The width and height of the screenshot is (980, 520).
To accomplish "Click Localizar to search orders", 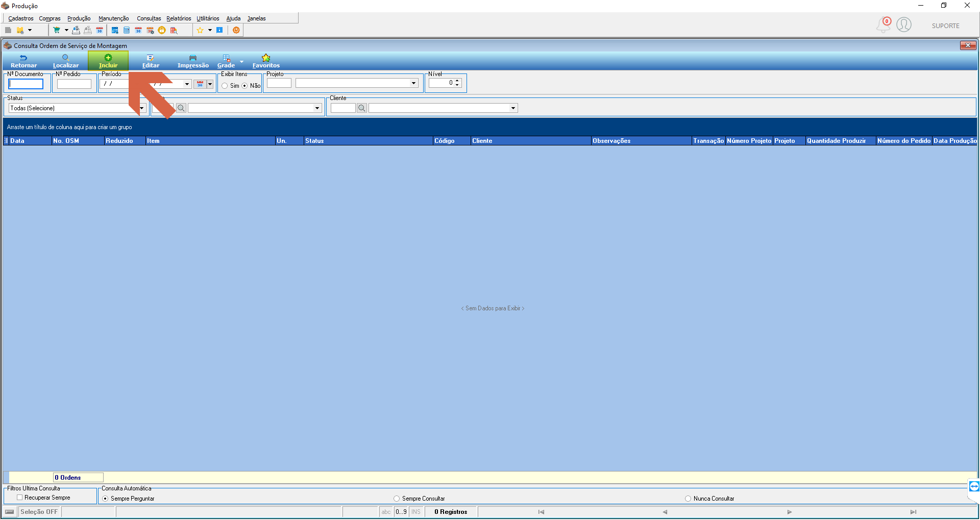I will pyautogui.click(x=66, y=61).
